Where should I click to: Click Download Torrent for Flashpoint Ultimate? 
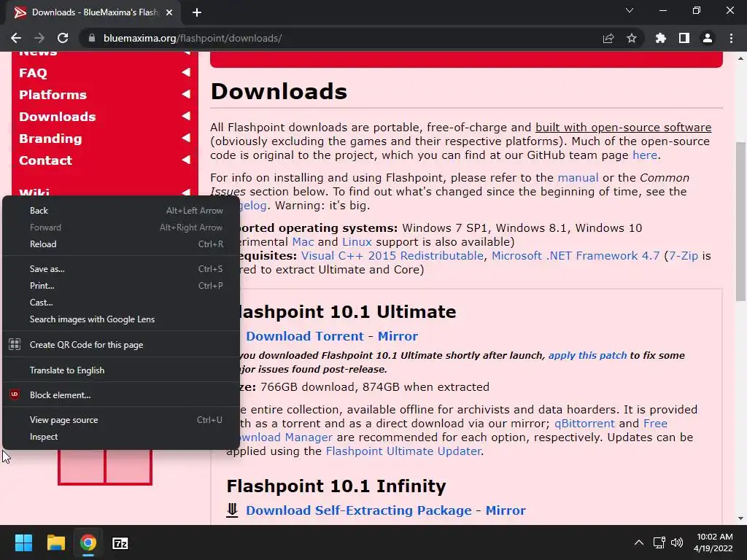[304, 336]
